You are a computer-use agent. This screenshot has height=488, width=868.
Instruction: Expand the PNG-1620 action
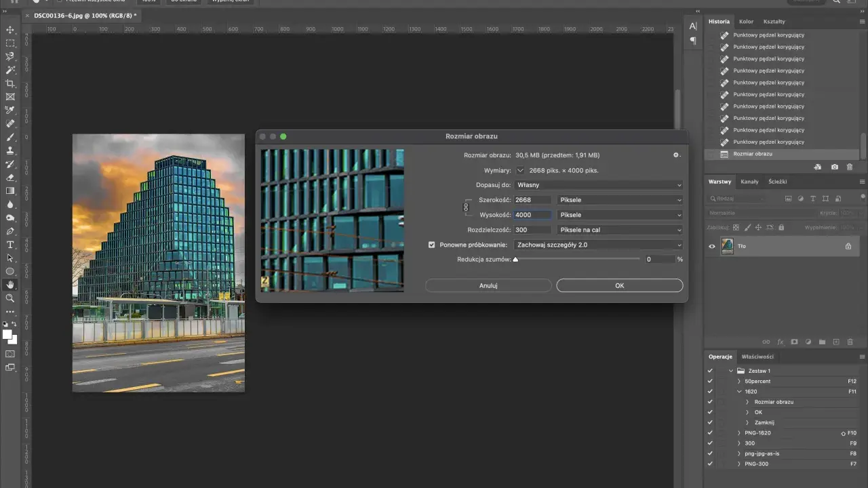click(740, 432)
